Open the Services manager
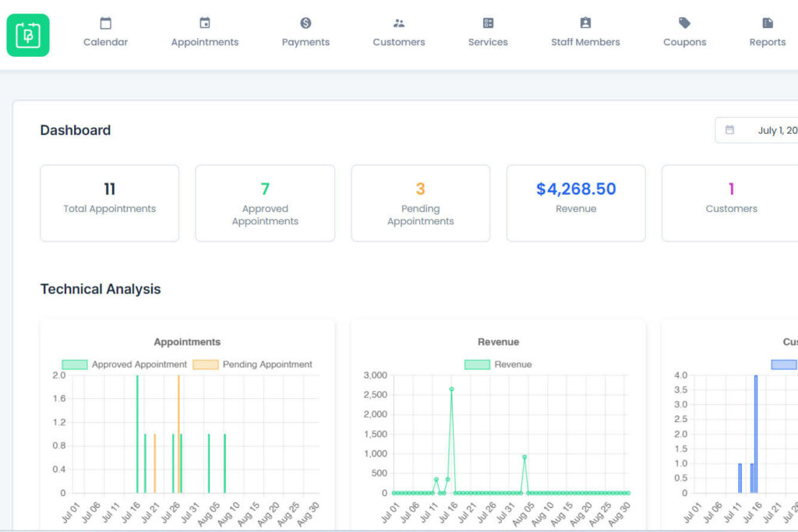798x532 pixels. (x=487, y=31)
